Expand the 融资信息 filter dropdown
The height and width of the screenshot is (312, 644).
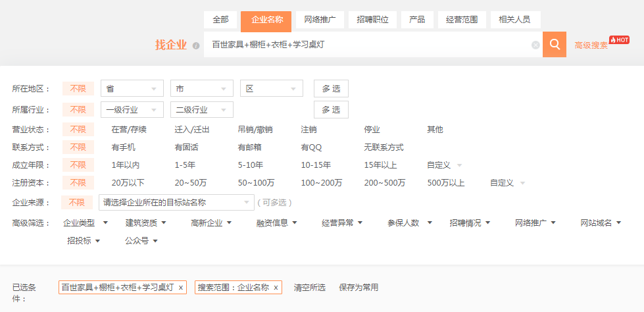coord(276,223)
